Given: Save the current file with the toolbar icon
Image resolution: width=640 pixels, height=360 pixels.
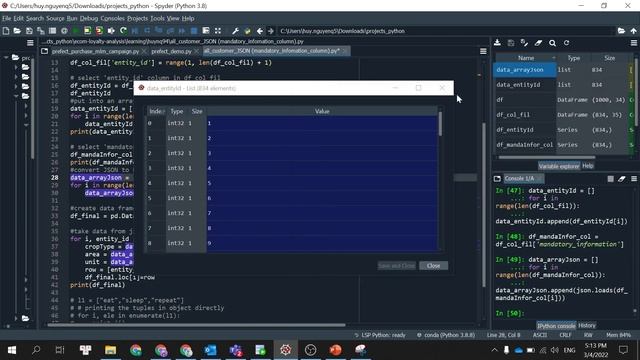Looking at the screenshot, I should pos(29,31).
